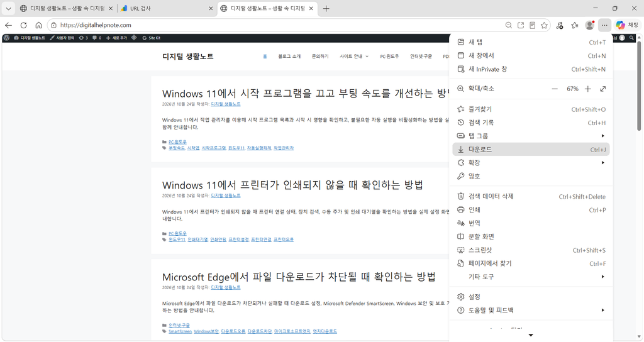Expand 사이트 안내 nav dropdown
The image size is (644, 342).
(354, 56)
